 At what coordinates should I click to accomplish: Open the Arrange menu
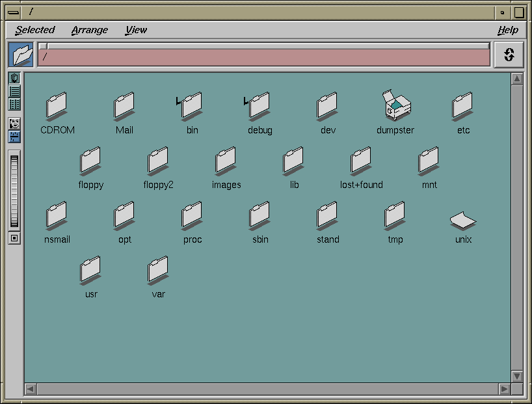click(x=90, y=30)
